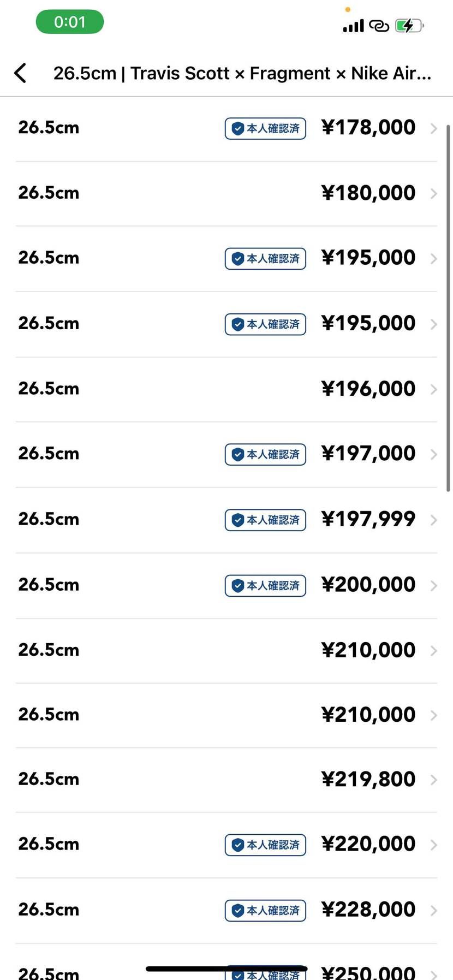Tap the verified badge on ¥178,000 listing
Viewport: 453px width, 980px height.
pos(265,128)
